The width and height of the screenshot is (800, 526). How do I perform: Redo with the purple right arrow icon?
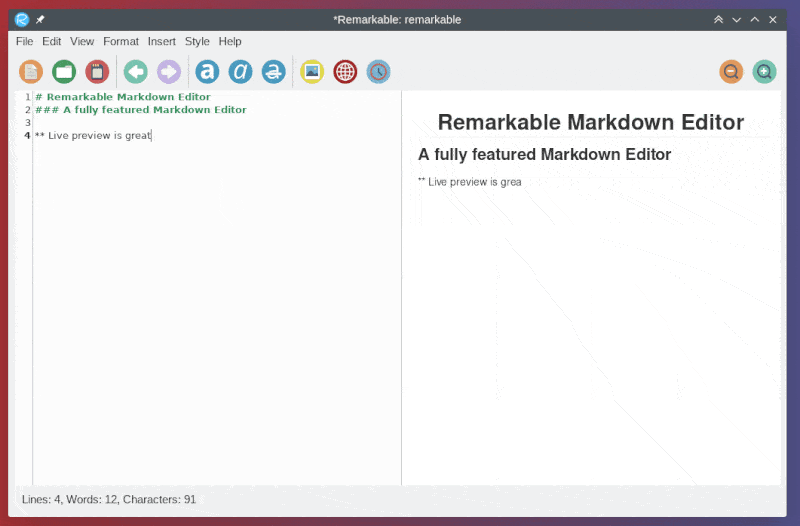(x=168, y=71)
